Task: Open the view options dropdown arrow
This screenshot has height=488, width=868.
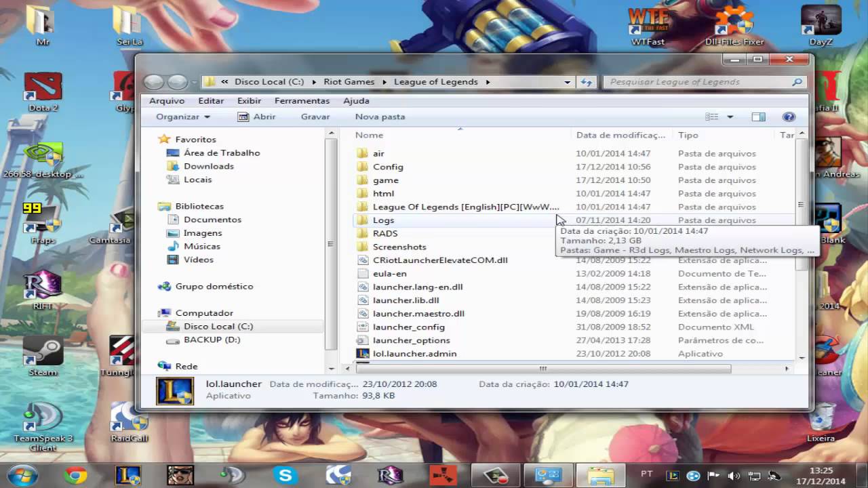Action: 730,117
